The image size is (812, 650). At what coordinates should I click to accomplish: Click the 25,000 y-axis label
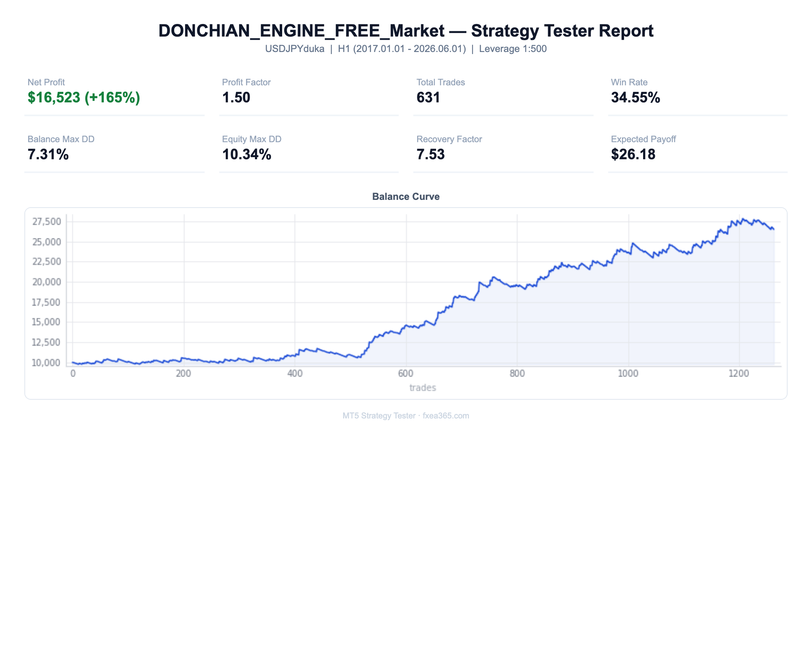(x=47, y=242)
